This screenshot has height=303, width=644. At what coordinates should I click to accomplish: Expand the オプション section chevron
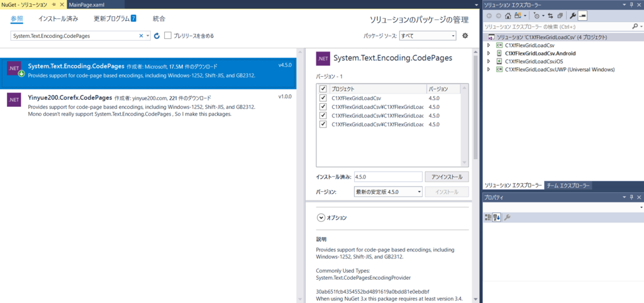(x=321, y=218)
